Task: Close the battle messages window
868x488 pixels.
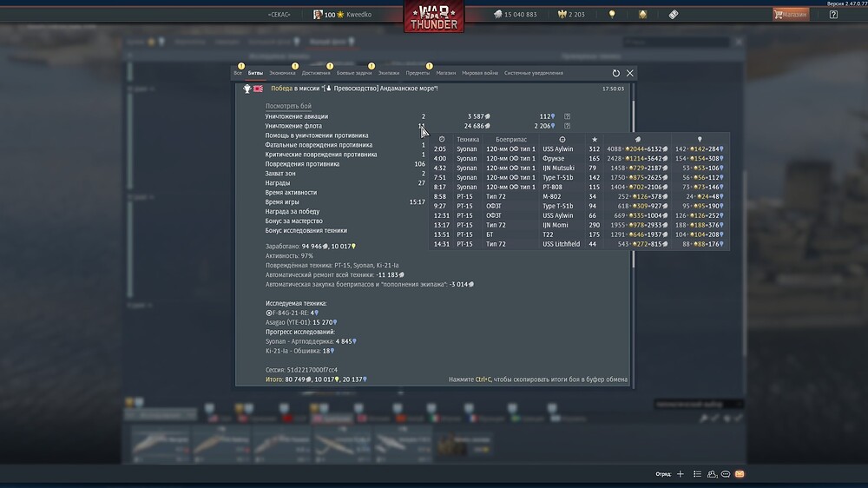Action: click(x=630, y=73)
